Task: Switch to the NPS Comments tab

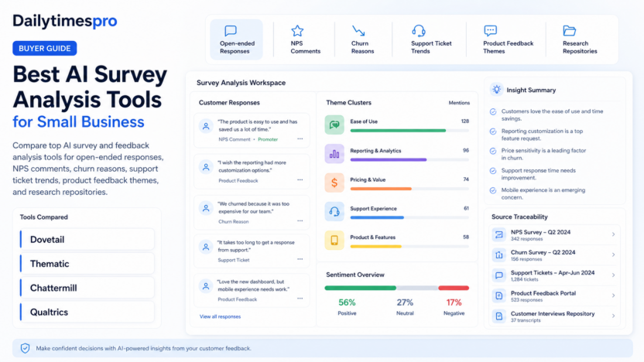Action: tap(305, 39)
